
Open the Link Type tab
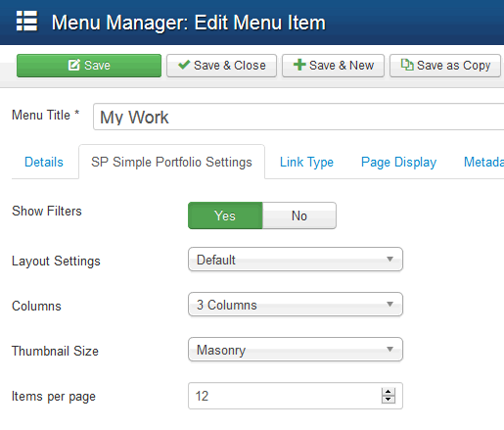[x=306, y=162]
